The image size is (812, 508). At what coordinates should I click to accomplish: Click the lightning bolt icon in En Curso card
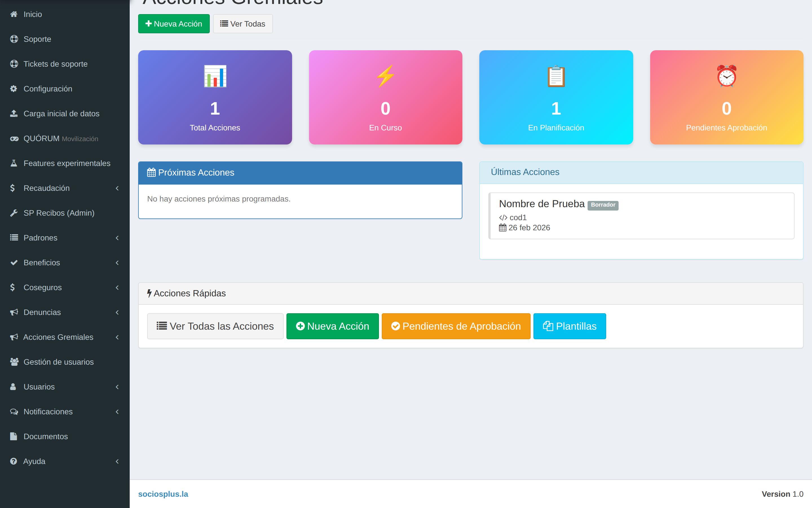click(x=385, y=76)
